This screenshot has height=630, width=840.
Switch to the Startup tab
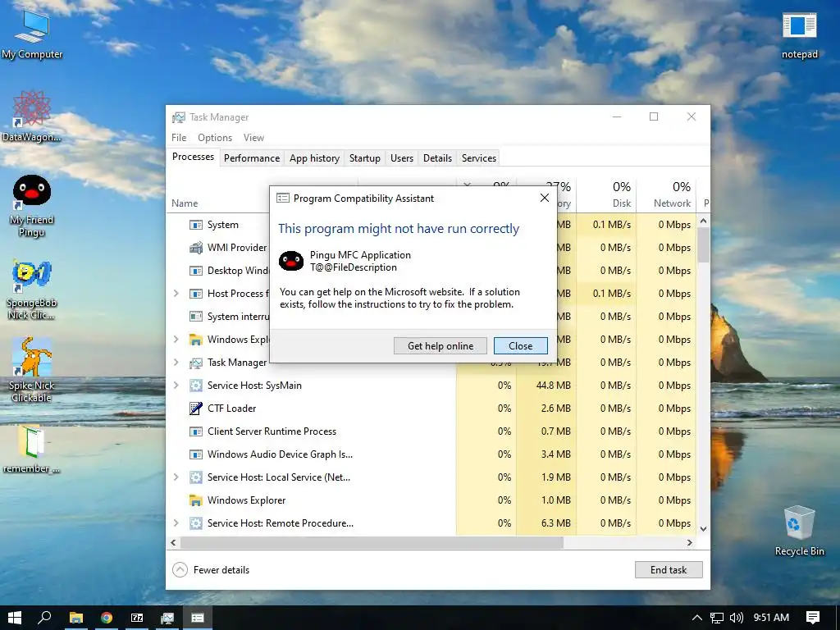click(x=365, y=158)
